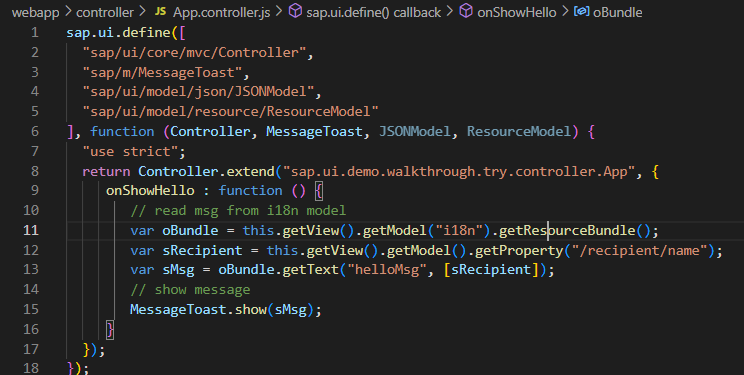The height and width of the screenshot is (375, 744).
Task: Click the MessageToast parameter on line 6
Action: (314, 131)
